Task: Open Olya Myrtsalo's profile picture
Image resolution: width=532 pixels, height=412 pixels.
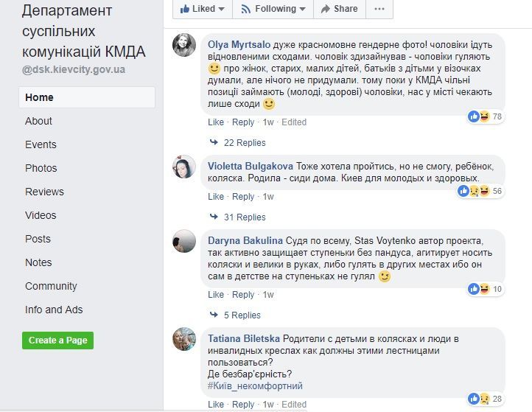Action: click(x=183, y=45)
